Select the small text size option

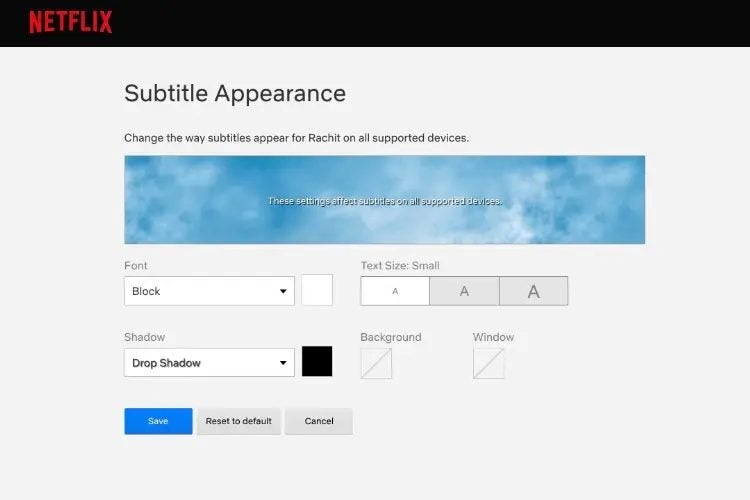395,291
